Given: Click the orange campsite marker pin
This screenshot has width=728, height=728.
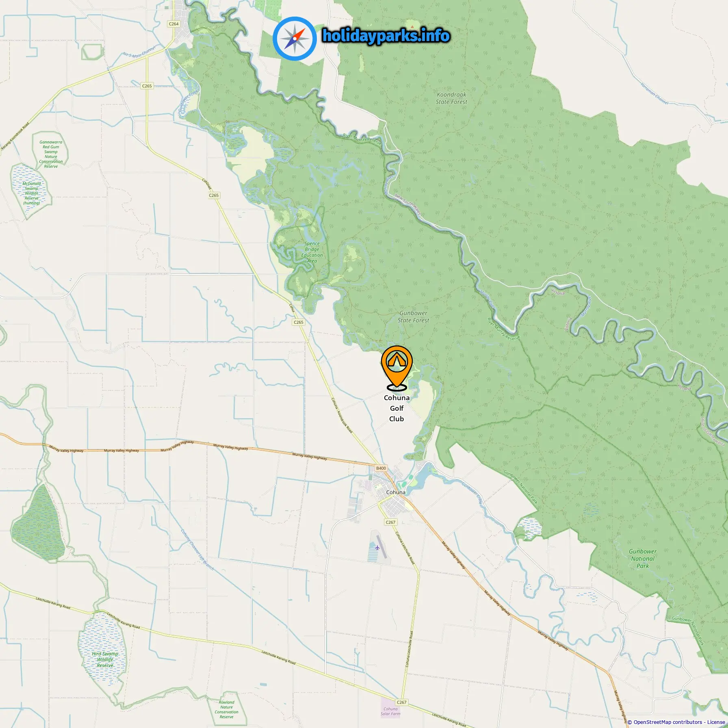Looking at the screenshot, I should click(x=397, y=368).
